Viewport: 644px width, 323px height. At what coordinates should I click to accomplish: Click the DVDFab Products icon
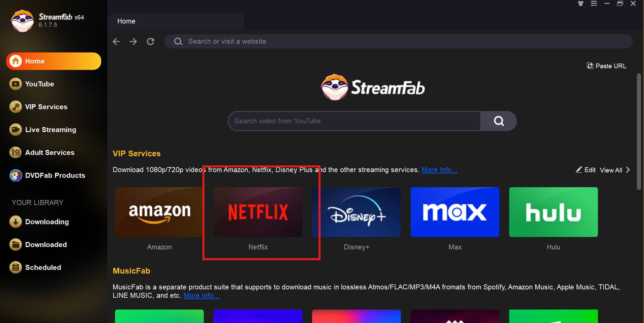pos(15,175)
